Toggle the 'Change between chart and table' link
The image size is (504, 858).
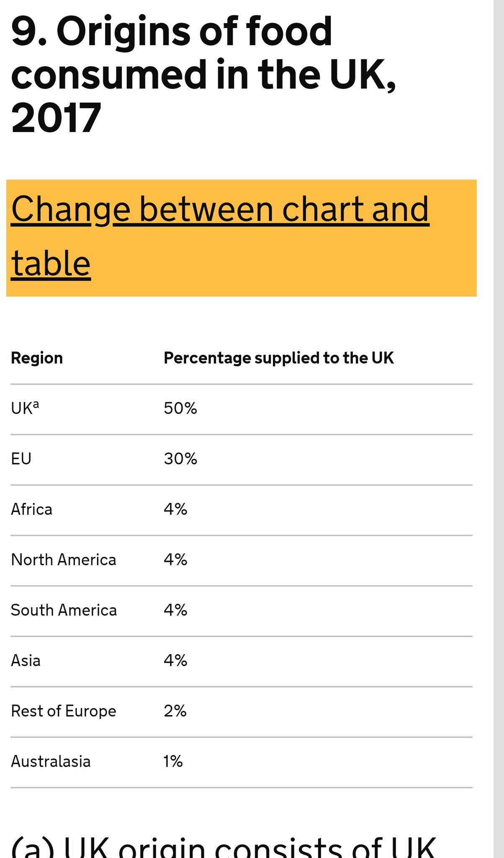(x=220, y=237)
